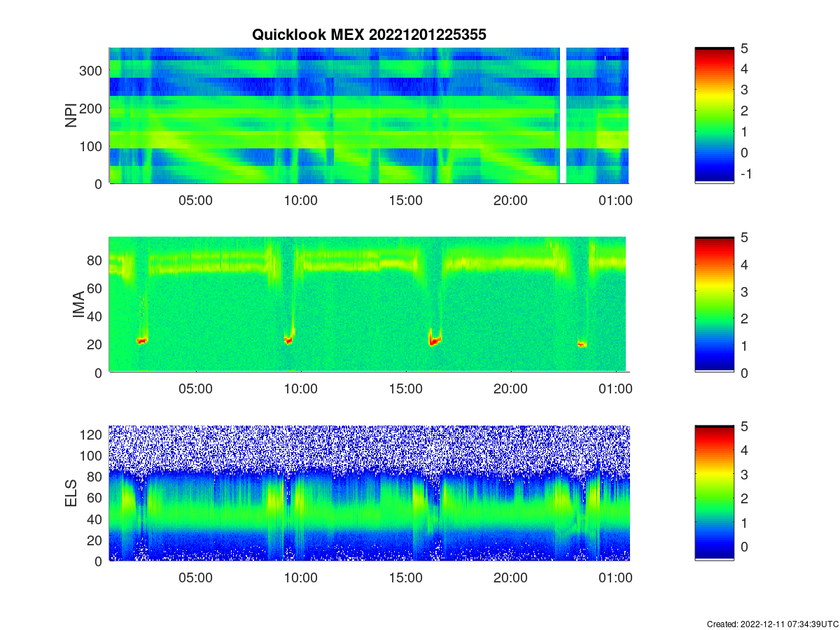Click the 10:00 tick under ELS plot

click(x=301, y=578)
